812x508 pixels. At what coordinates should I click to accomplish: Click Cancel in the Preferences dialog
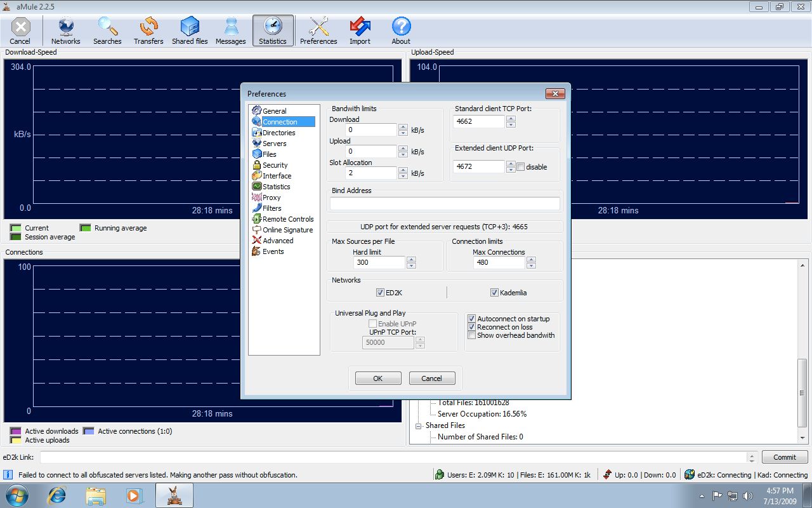point(432,378)
